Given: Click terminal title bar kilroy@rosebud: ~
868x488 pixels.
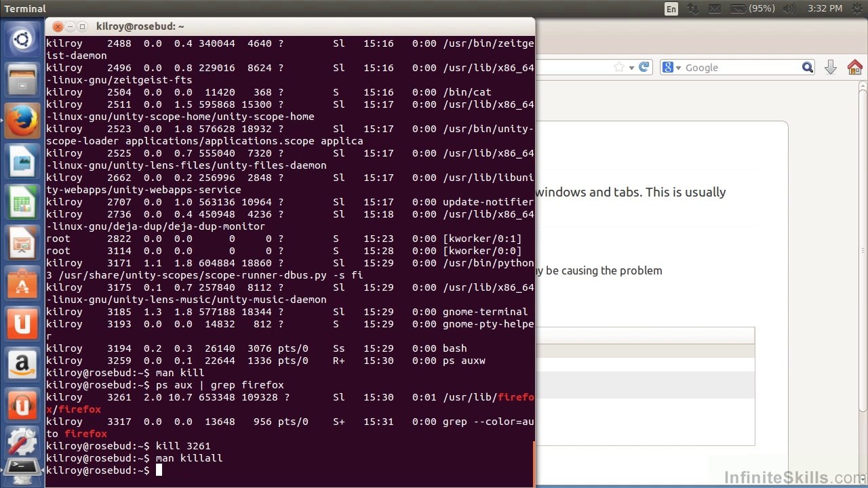Looking at the screenshot, I should (140, 26).
